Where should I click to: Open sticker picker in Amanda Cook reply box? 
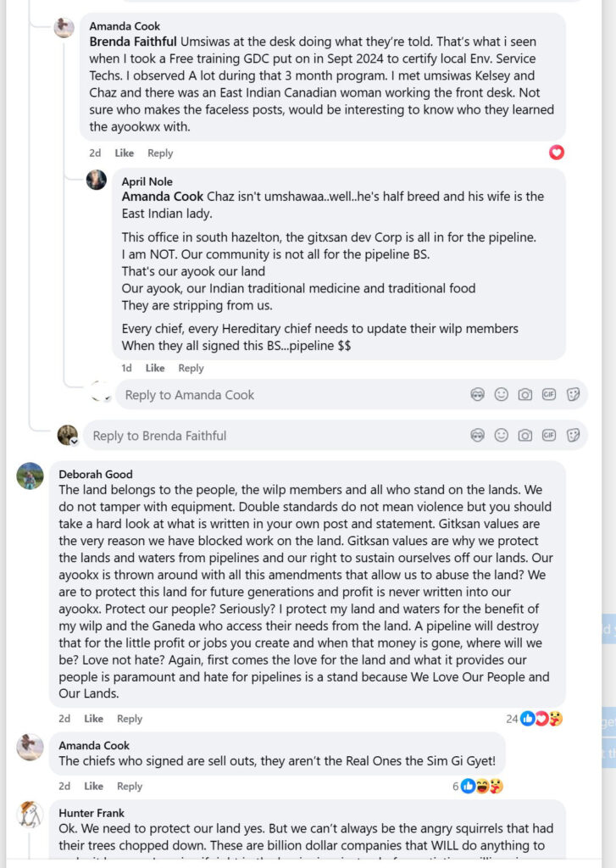coord(573,394)
